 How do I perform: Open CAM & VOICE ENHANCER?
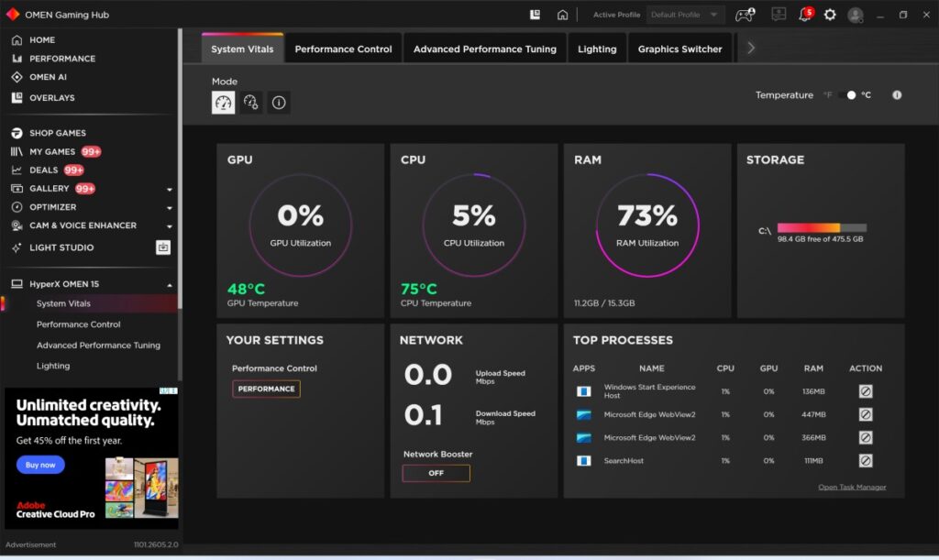pyautogui.click(x=73, y=225)
